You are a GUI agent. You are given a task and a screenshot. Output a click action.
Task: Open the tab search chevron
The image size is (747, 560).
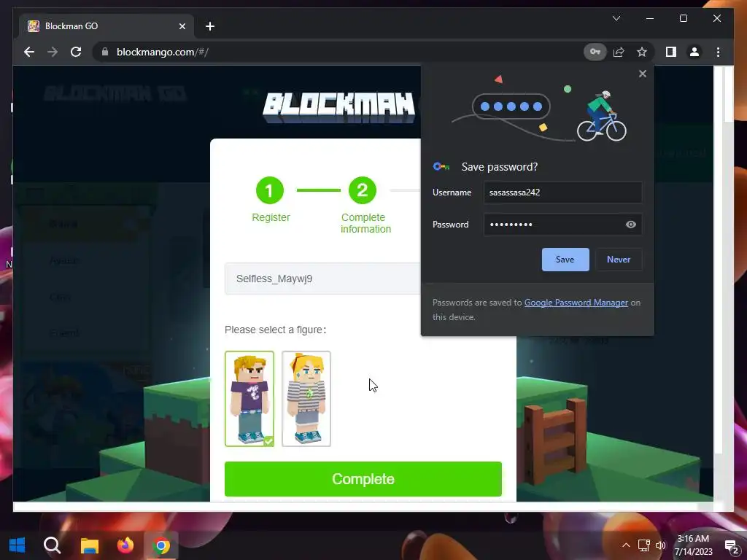tap(616, 18)
